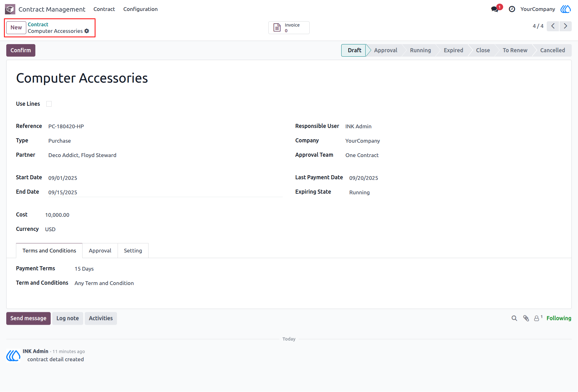578x392 pixels.
Task: Select the Terms and Conditions tab
Action: (x=49, y=251)
